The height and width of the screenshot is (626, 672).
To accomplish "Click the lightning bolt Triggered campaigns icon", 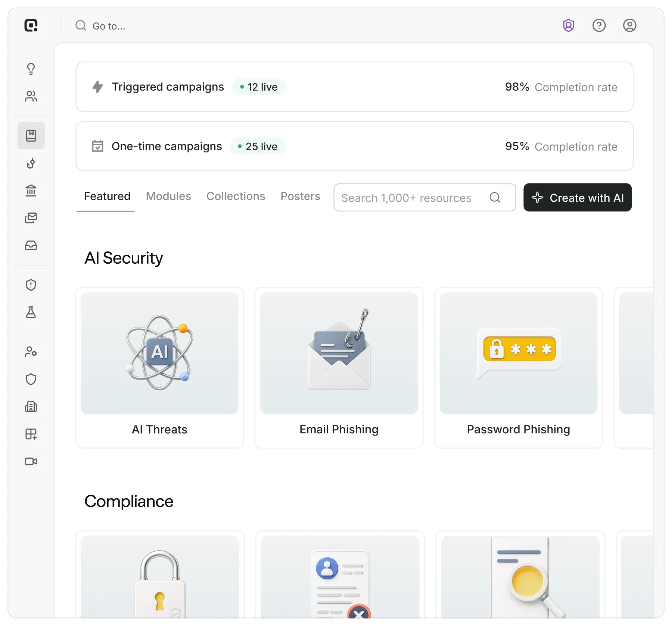I will click(x=98, y=87).
